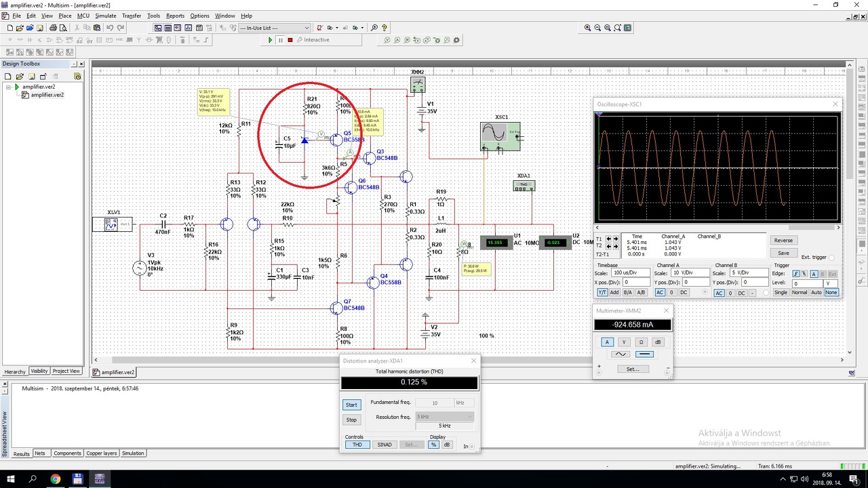The height and width of the screenshot is (488, 868).
Task: Click the multimeter Set... button
Action: coord(632,369)
